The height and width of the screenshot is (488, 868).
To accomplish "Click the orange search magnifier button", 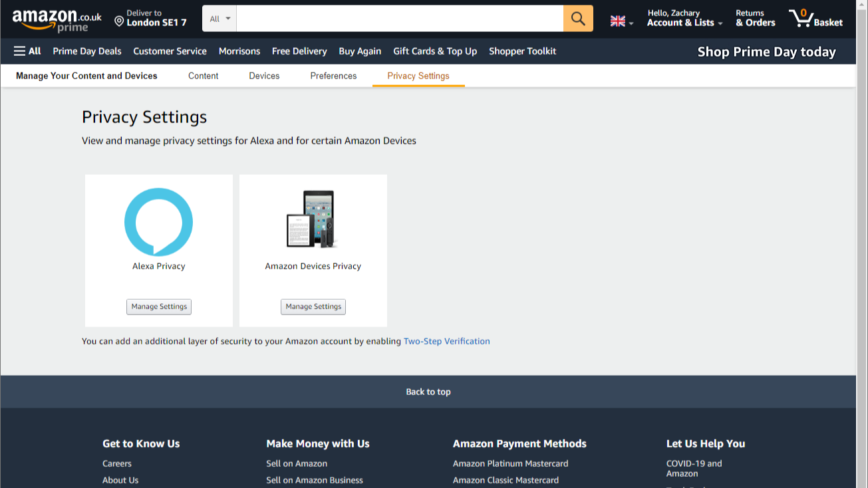I will click(578, 19).
